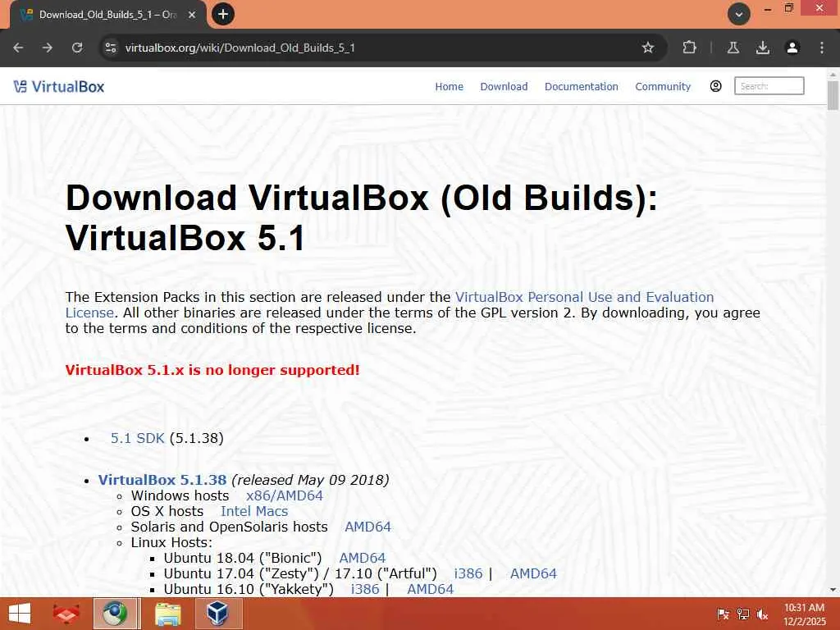Download Solaris hosts AMD64 build

(x=368, y=527)
